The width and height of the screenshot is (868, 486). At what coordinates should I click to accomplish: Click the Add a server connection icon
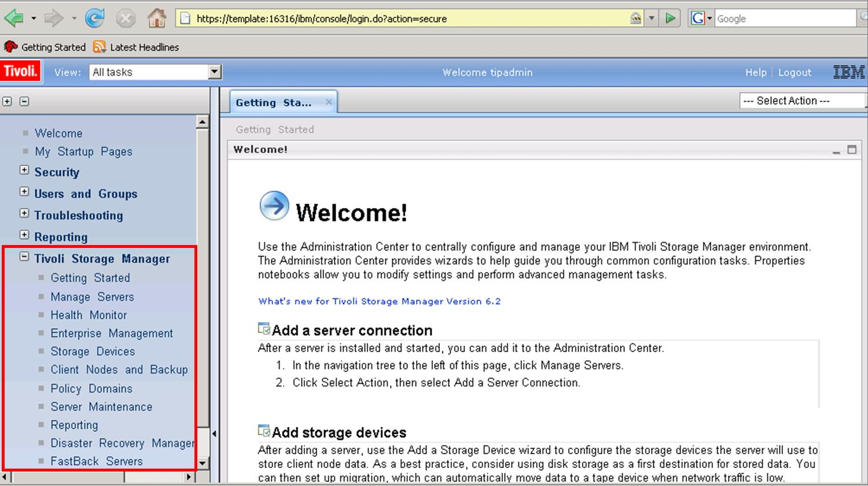[264, 329]
